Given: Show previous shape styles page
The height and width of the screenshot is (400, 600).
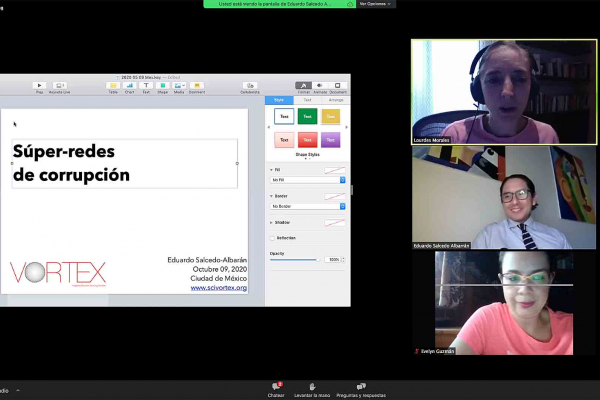Looking at the screenshot, I should (x=269, y=127).
